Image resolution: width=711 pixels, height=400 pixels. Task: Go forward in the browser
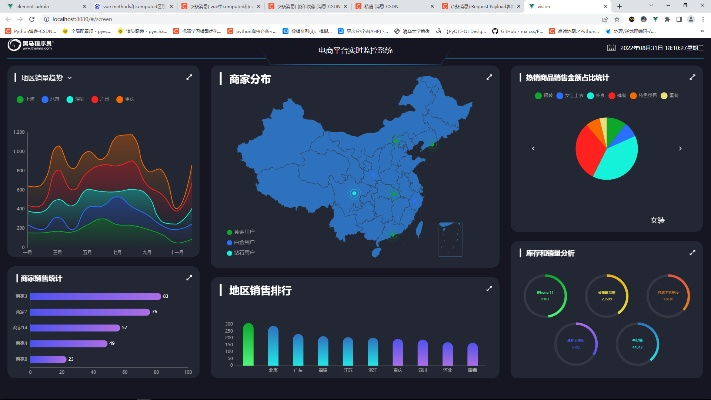coord(20,19)
